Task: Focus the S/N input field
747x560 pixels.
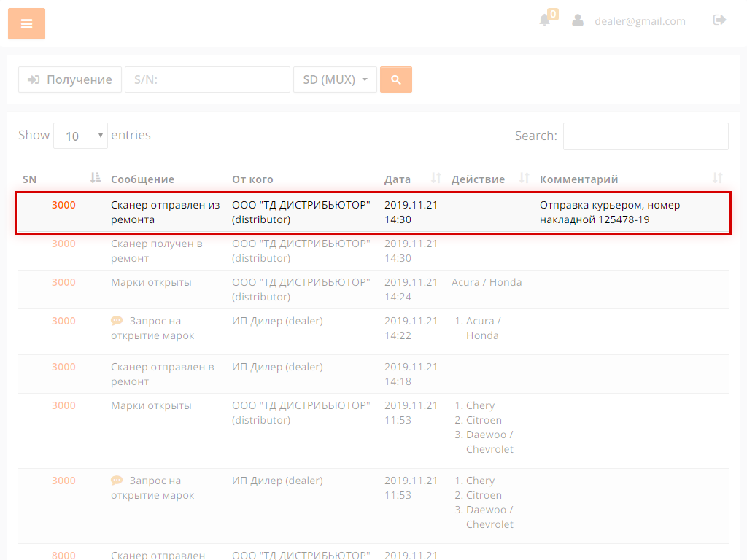Action: tap(207, 79)
